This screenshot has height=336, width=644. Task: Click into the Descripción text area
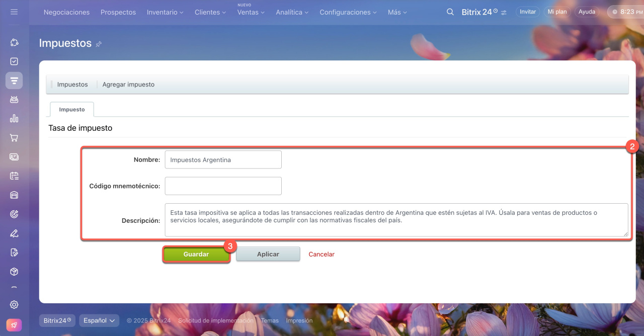[x=396, y=220]
